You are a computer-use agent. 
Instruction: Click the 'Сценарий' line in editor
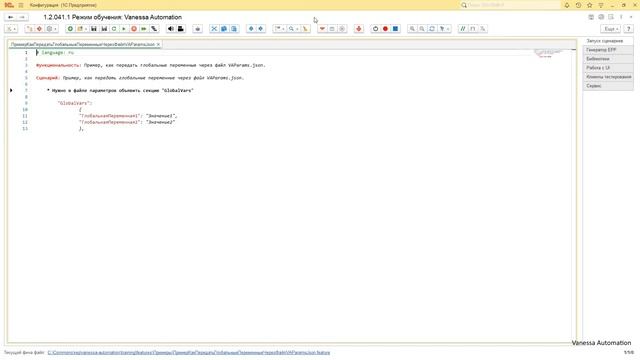tap(140, 78)
